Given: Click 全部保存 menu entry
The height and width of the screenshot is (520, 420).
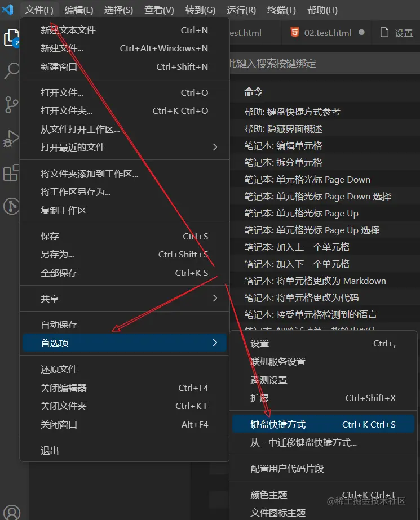Looking at the screenshot, I should pyautogui.click(x=125, y=273).
